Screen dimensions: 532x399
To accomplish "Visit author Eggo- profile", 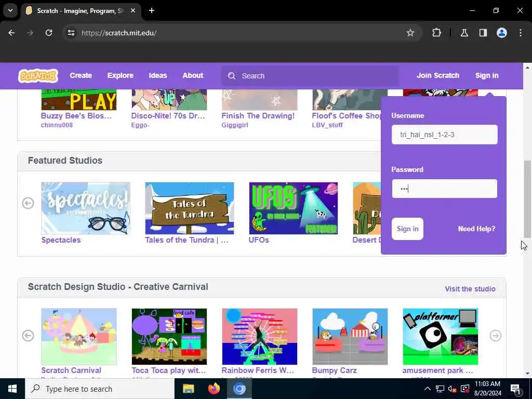I will (140, 125).
